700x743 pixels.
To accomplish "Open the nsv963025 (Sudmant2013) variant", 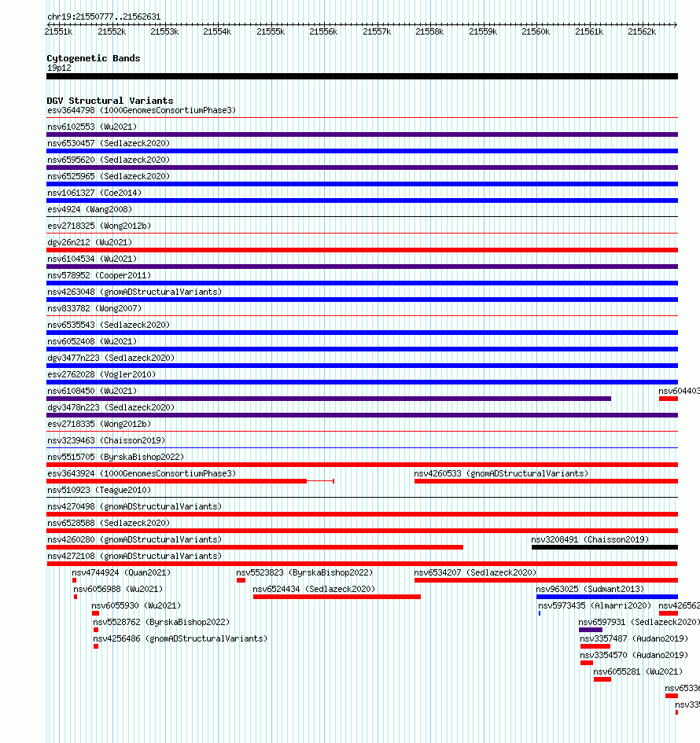I will point(590,589).
